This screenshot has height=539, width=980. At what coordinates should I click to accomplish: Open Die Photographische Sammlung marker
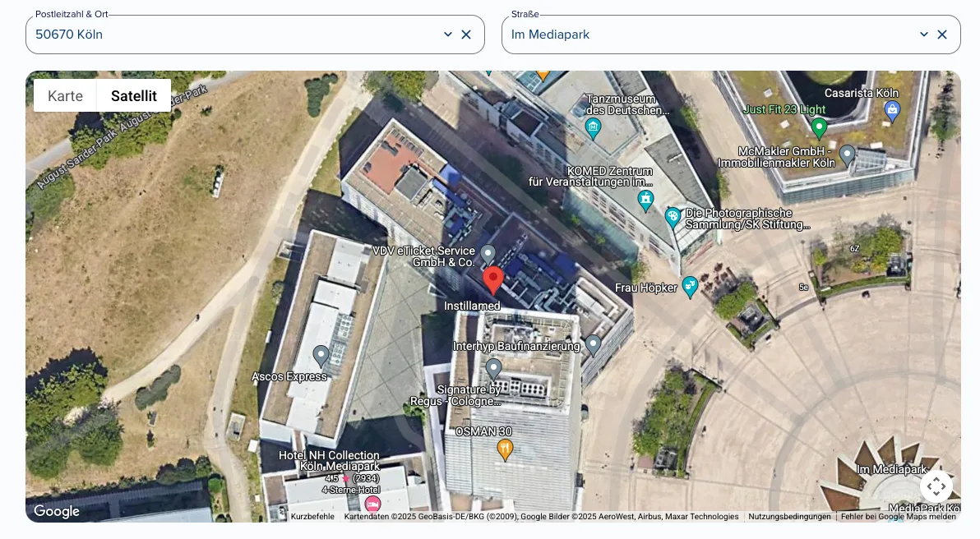(673, 218)
